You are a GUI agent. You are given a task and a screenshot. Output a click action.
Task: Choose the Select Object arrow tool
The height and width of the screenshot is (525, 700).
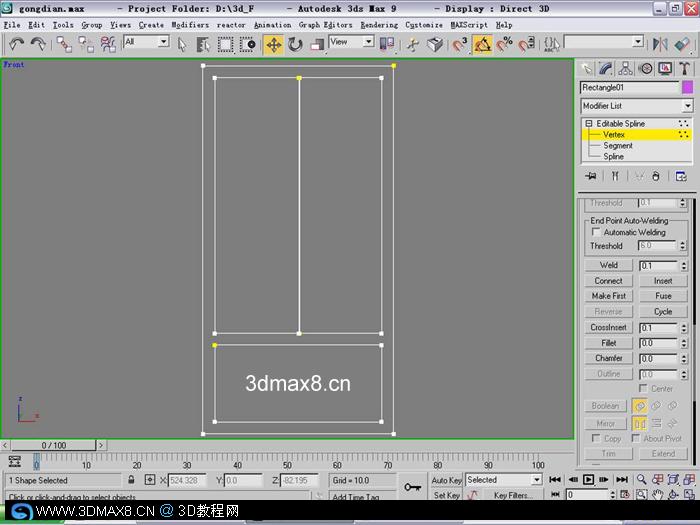182,44
